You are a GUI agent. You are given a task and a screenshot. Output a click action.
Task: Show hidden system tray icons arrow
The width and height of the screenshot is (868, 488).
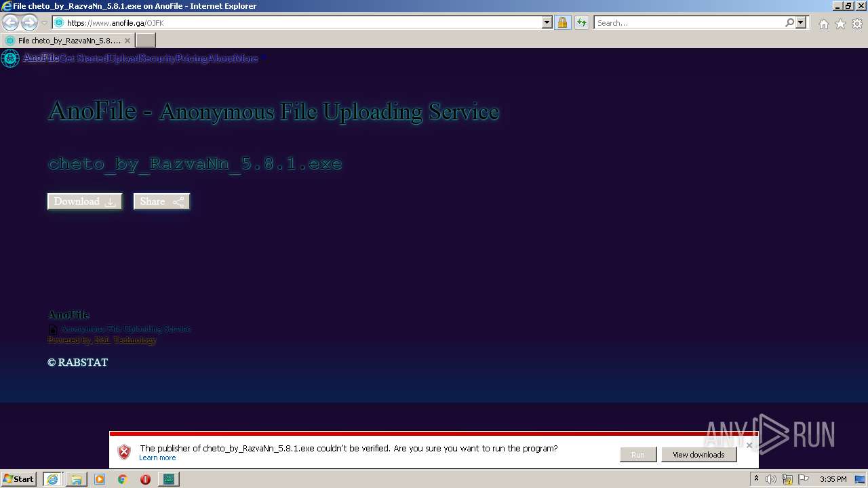(756, 479)
